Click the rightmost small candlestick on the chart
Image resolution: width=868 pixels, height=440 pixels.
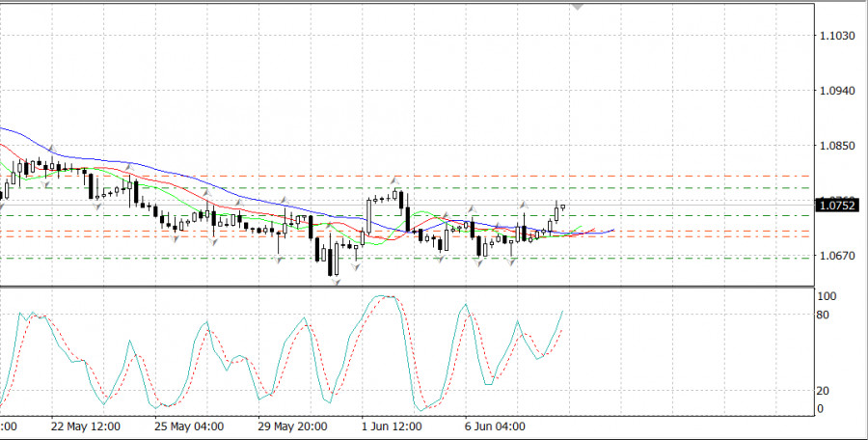[x=562, y=206]
